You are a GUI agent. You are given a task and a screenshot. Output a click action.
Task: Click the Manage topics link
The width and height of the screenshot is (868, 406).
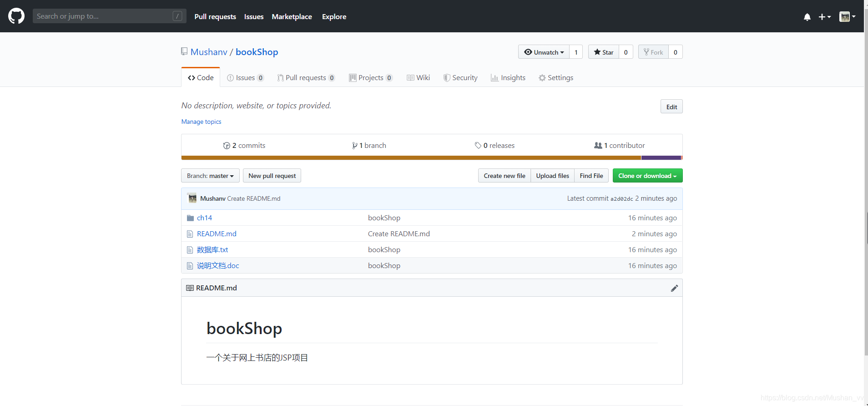(x=201, y=122)
